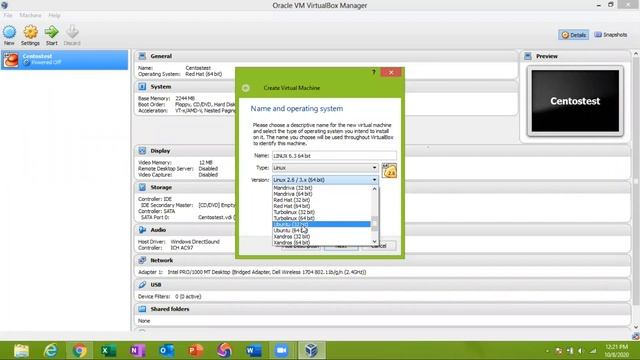The image size is (640, 360).
Task: Switch to the Details view
Action: (573, 35)
